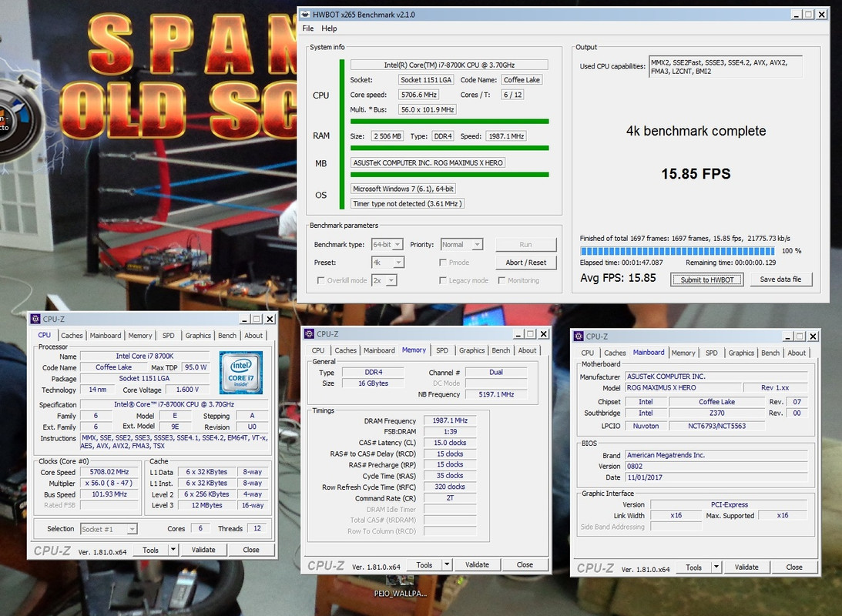
Task: Open the Socket #1 selection dropdown
Action: click(109, 529)
